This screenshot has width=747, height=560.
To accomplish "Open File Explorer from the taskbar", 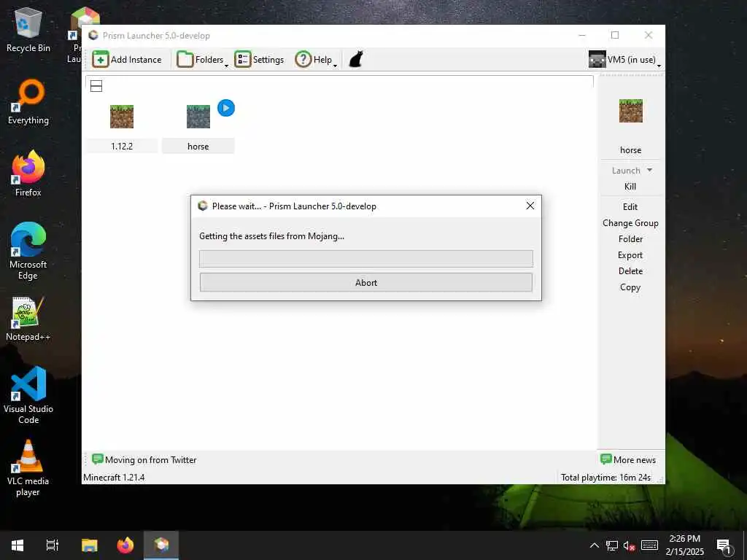I will (x=89, y=545).
